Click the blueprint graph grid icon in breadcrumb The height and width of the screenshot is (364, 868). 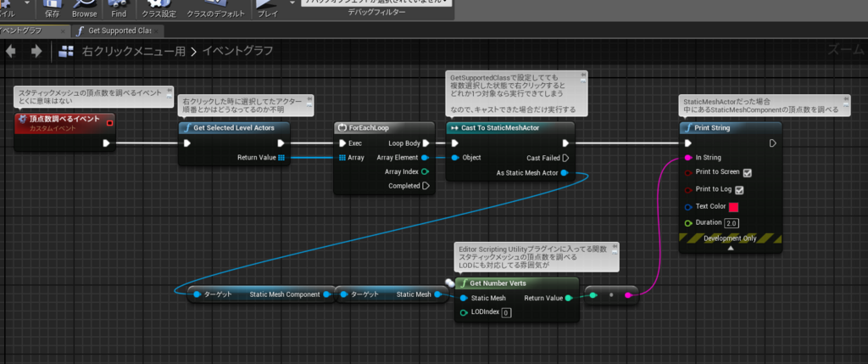click(66, 52)
